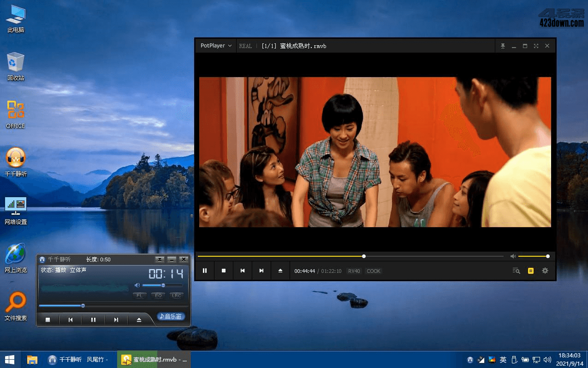Viewport: 588px width, 368px height.
Task: Click the REAL format label
Action: tap(245, 46)
